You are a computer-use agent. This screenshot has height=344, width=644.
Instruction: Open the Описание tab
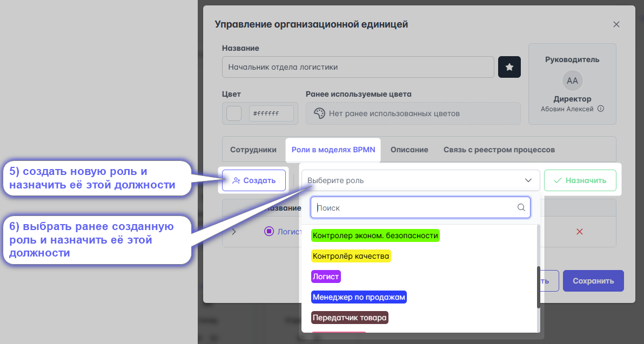409,150
